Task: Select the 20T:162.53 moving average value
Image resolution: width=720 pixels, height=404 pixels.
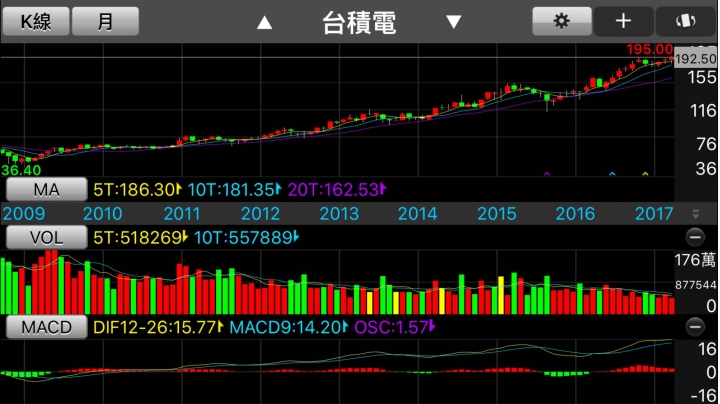Action: 337,189
